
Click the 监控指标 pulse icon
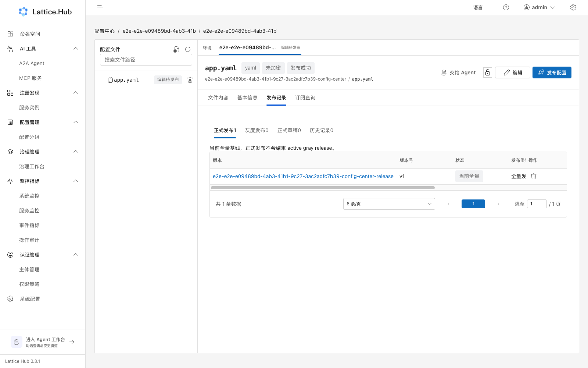(10, 181)
